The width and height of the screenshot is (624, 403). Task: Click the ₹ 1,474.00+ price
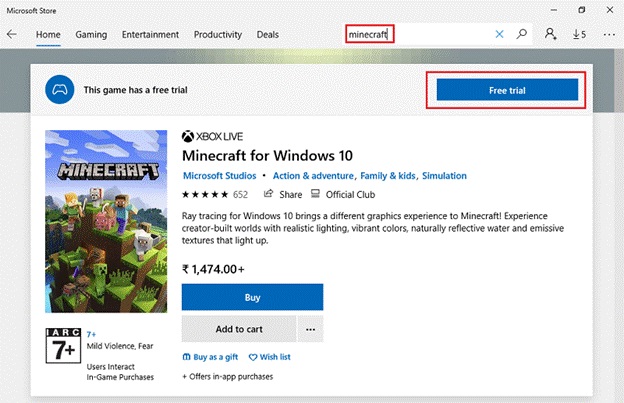coord(213,269)
